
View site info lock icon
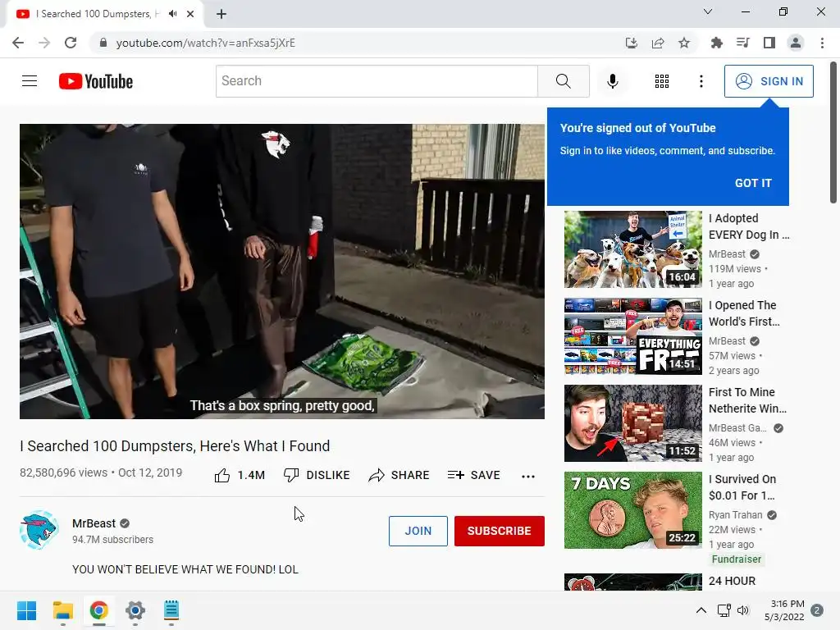point(103,43)
